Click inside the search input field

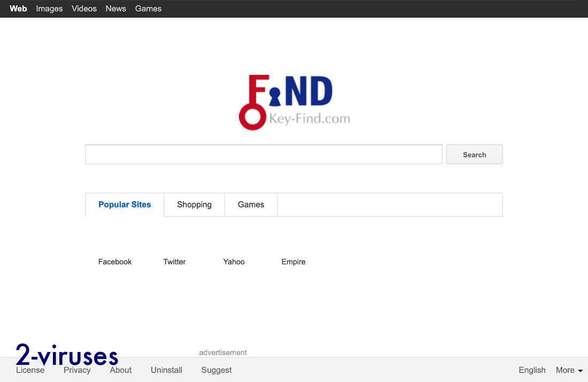(264, 154)
